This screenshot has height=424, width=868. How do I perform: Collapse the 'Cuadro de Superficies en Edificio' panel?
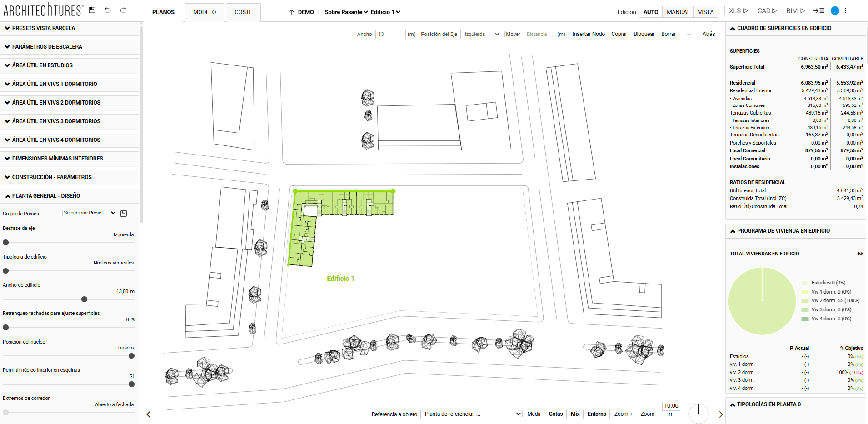[732, 28]
